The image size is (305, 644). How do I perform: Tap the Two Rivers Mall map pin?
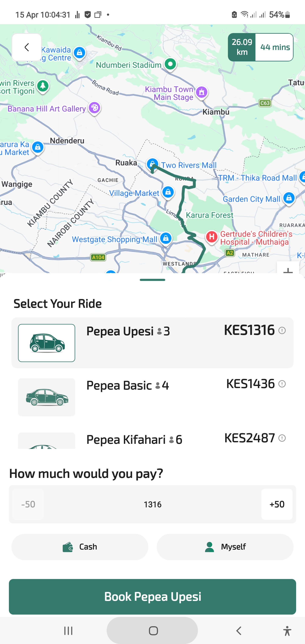(x=152, y=164)
